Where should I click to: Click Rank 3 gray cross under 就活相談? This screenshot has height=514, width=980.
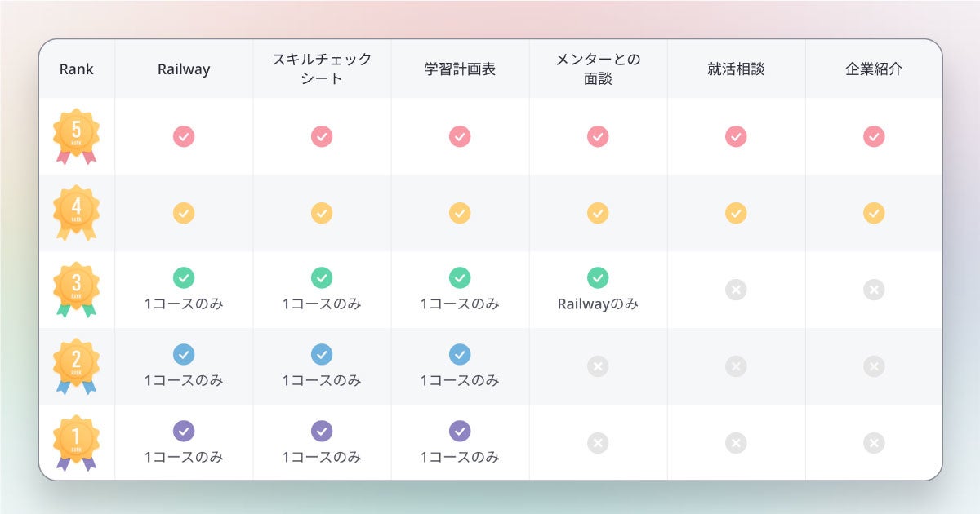pyautogui.click(x=736, y=290)
